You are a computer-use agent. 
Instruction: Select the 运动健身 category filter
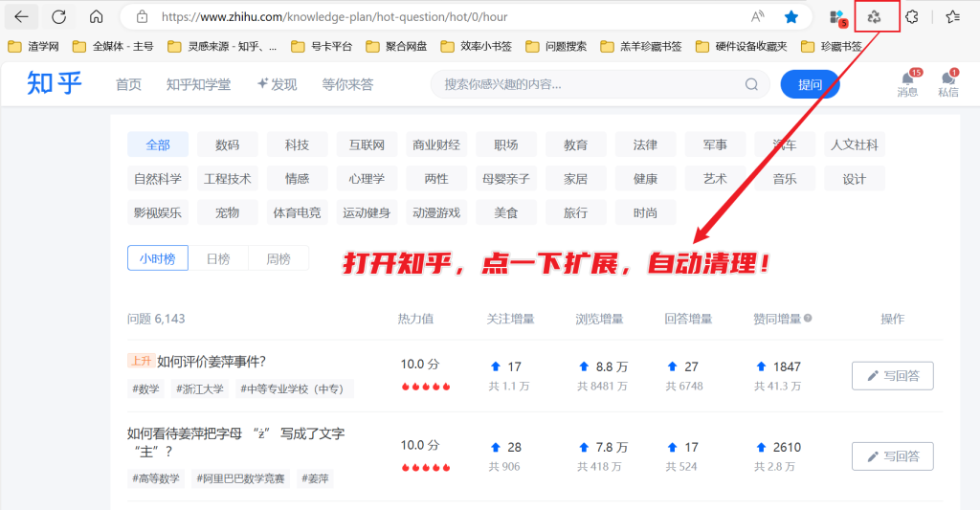[367, 212]
